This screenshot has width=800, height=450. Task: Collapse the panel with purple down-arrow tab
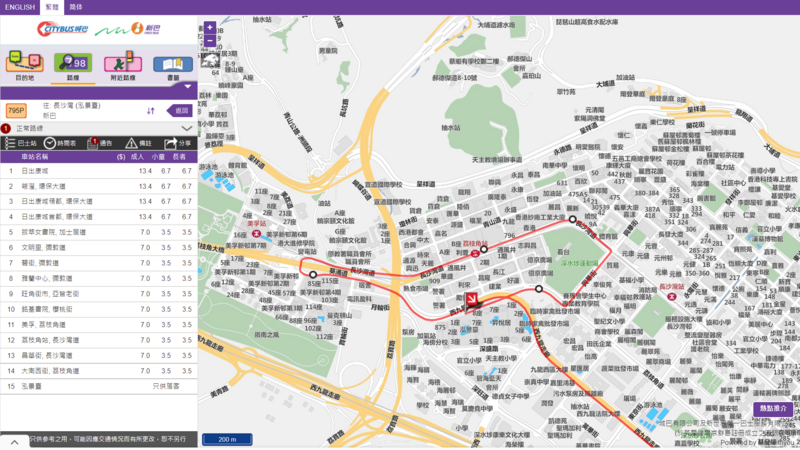[x=187, y=87]
